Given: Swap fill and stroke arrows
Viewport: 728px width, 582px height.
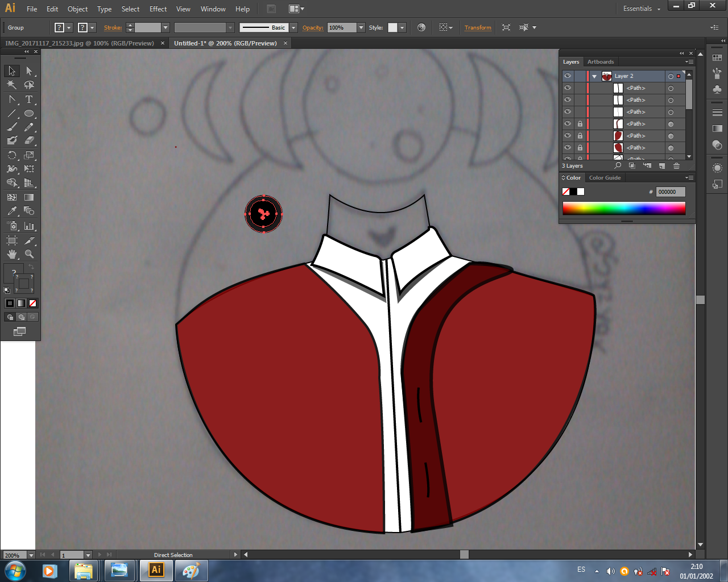Looking at the screenshot, I should pos(31,267).
